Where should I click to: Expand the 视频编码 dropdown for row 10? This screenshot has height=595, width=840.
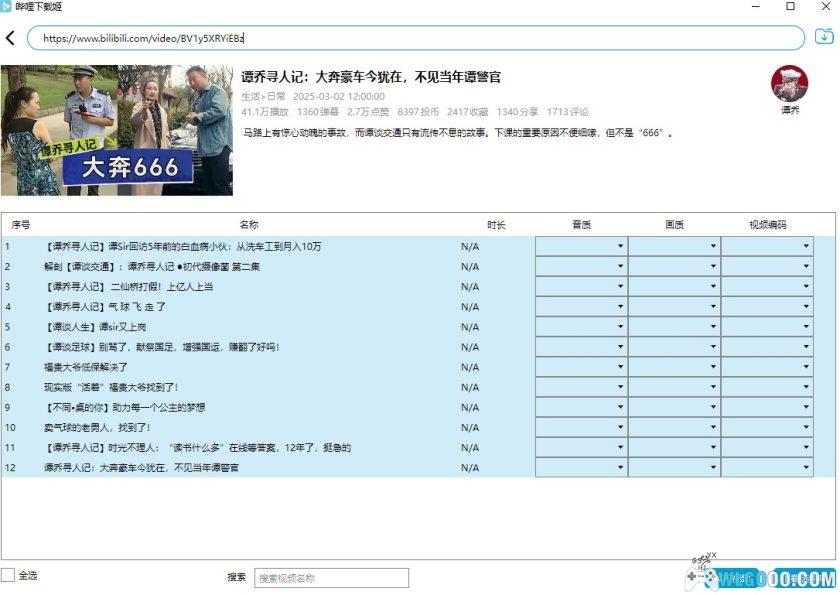coord(807,427)
